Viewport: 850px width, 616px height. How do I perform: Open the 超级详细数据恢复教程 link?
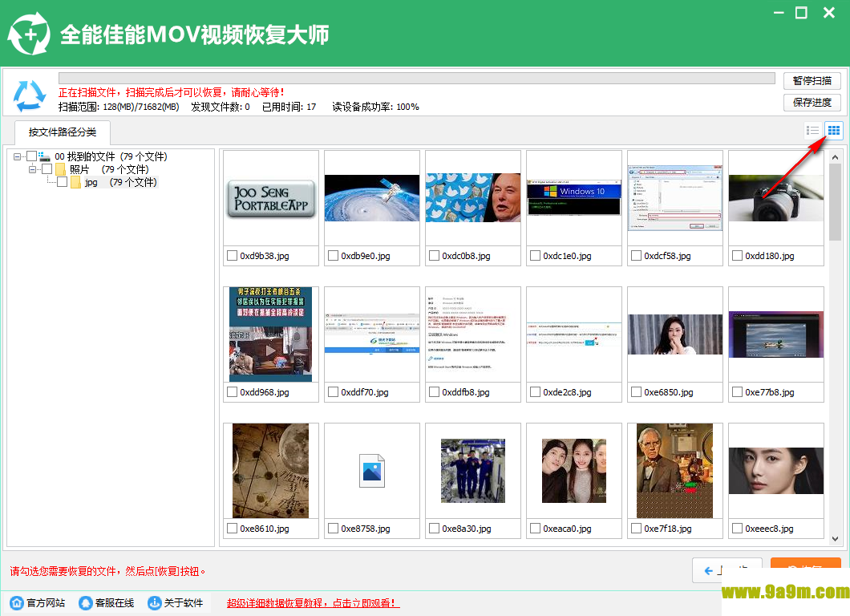(313, 603)
